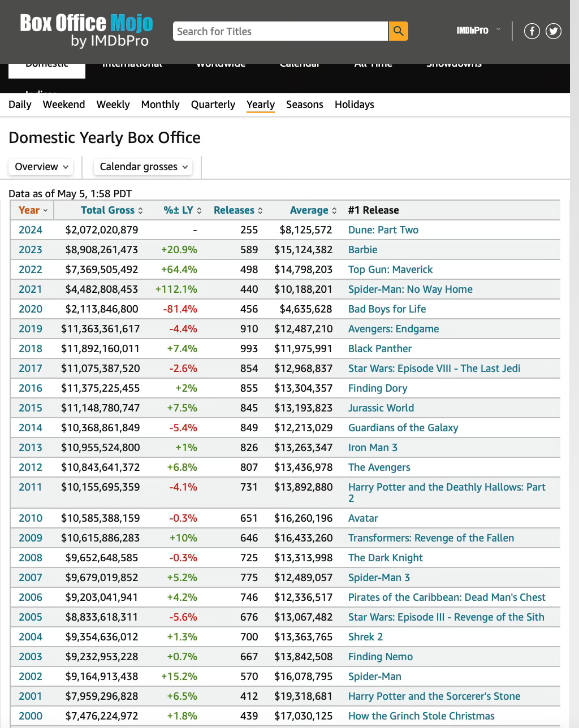
Task: Open the 2002 Spider-Man release link
Action: 375,677
